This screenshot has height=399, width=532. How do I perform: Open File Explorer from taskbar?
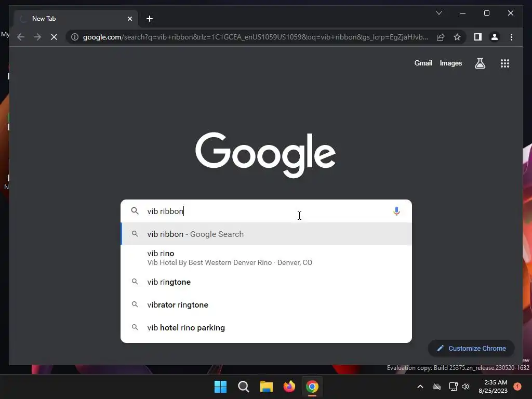(267, 387)
